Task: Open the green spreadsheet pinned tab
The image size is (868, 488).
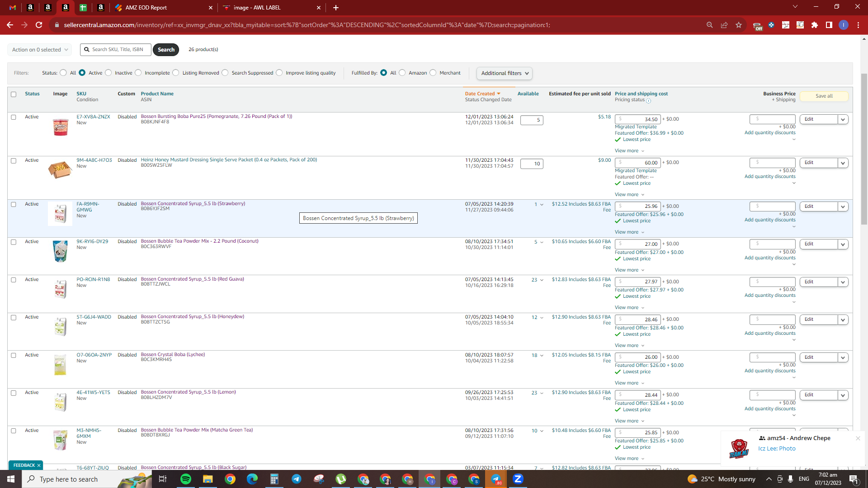Action: click(83, 8)
